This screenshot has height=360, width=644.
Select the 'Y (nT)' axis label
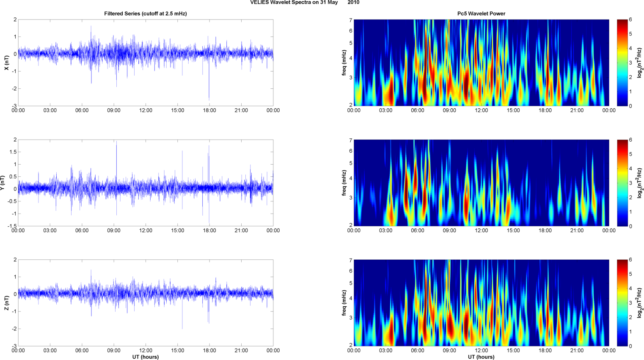click(3, 183)
